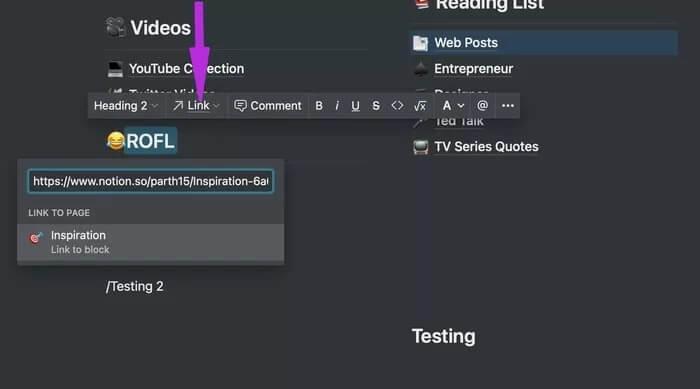700x389 pixels.
Task: Click the LINK TO PAGE section label
Action: 59,213
